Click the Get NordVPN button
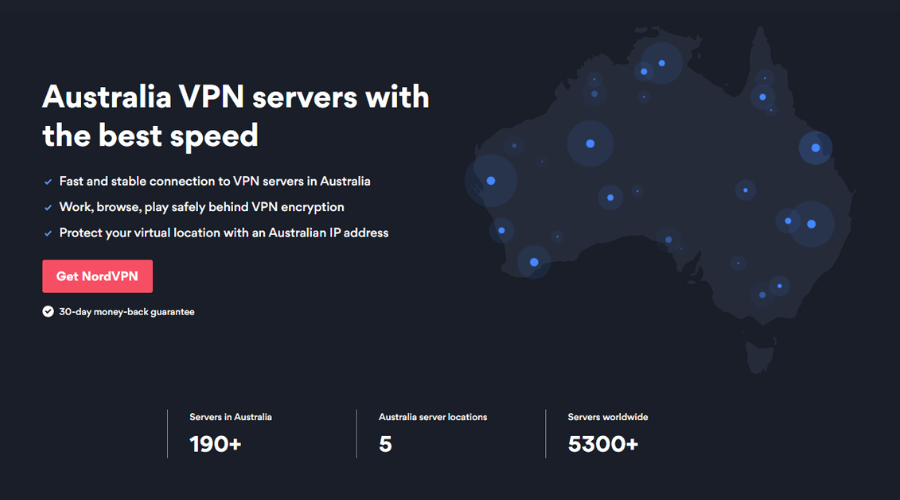This screenshot has height=500, width=900. pyautogui.click(x=98, y=276)
